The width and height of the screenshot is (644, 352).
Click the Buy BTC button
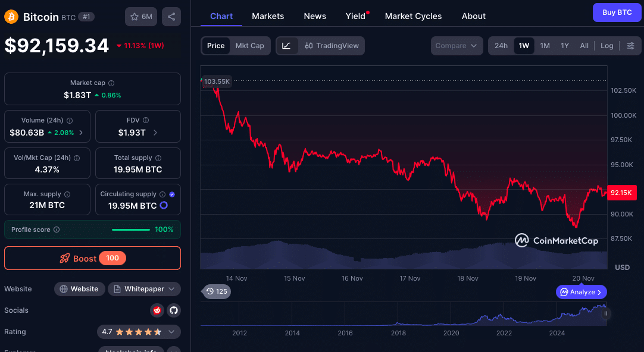617,12
